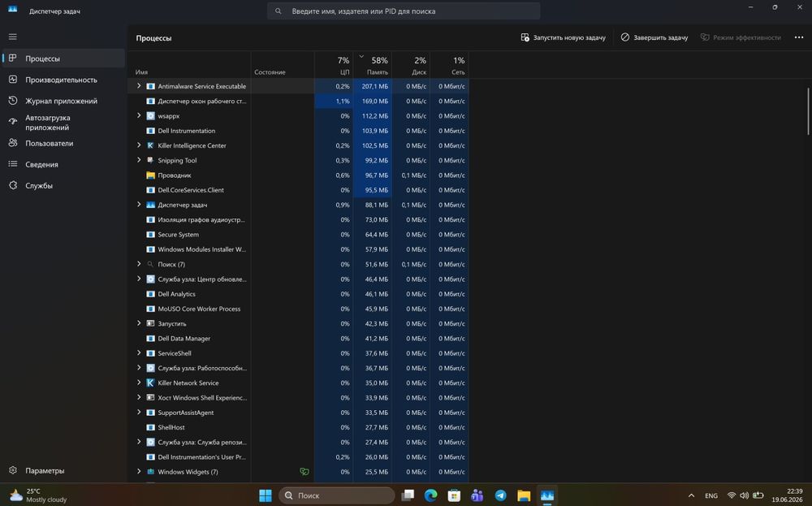Expand Antimalware Service Executable row

139,86
